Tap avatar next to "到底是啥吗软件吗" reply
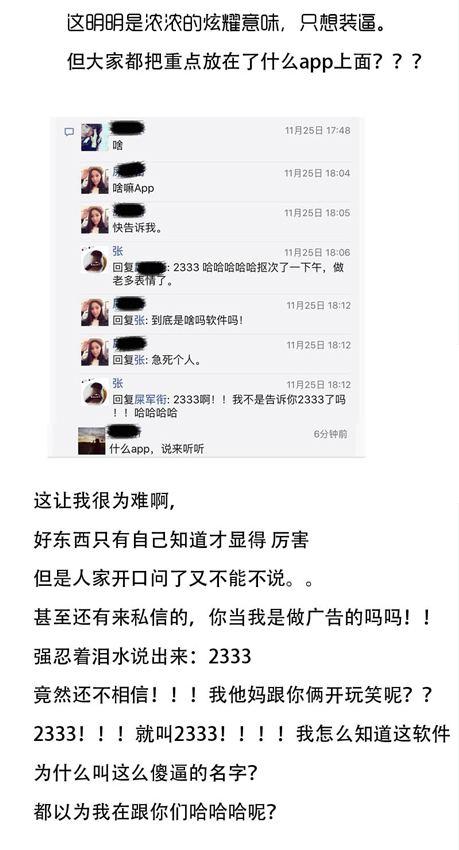The image size is (459, 850). pos(94,312)
